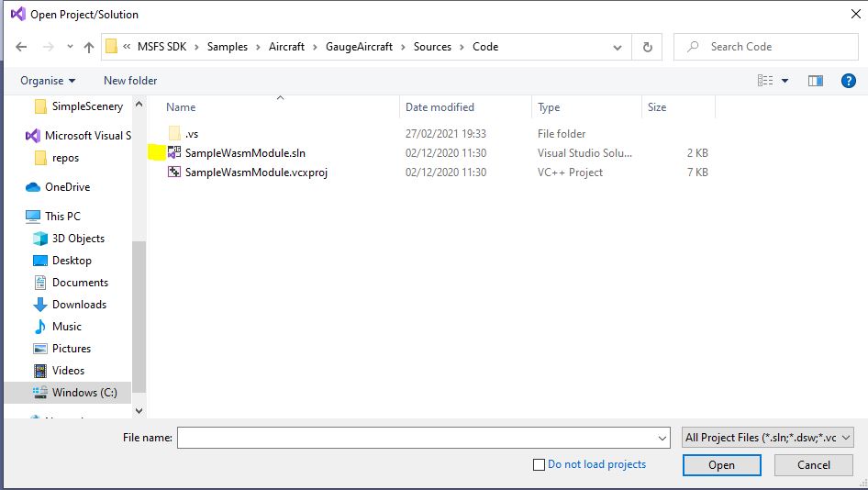This screenshot has width=868, height=490.
Task: Click the Refresh button in address bar
Action: [648, 47]
